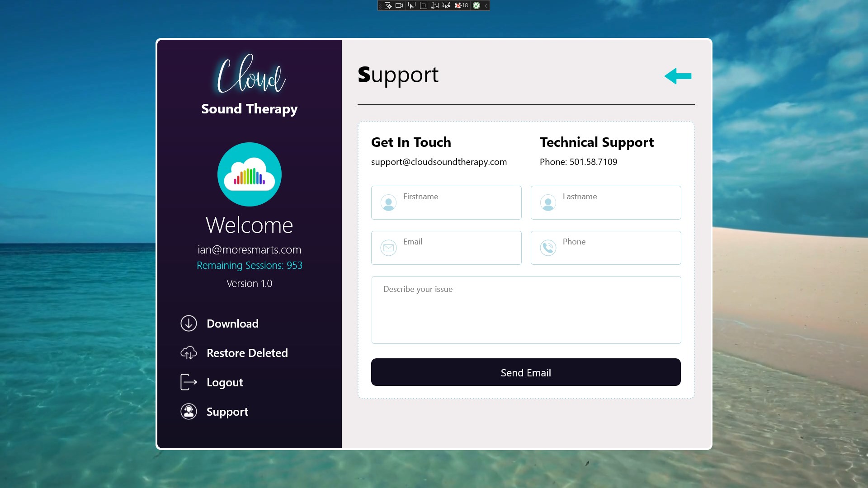Click the teal back arrow icon
The height and width of the screenshot is (488, 868).
point(678,76)
